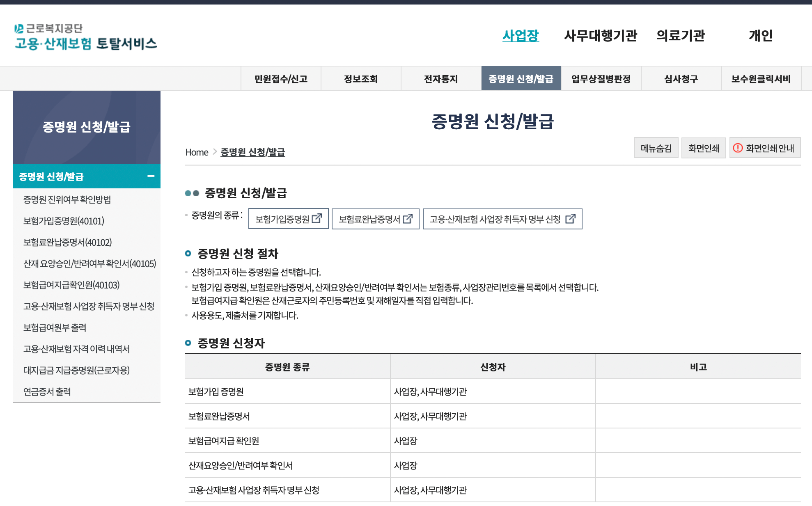The image size is (812, 506).
Task: Collapse the 증명원 신청/발급 sidebar section
Action: (x=151, y=176)
